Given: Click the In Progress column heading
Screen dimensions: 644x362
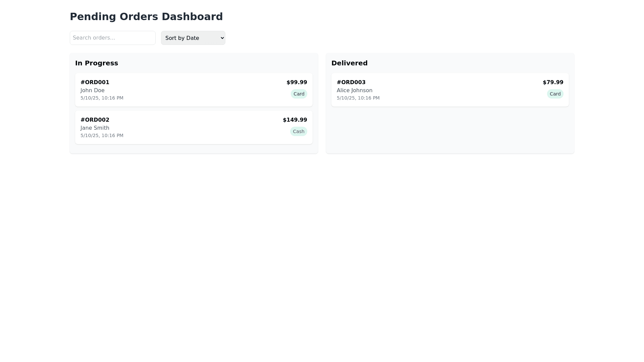Looking at the screenshot, I should pyautogui.click(x=97, y=63).
